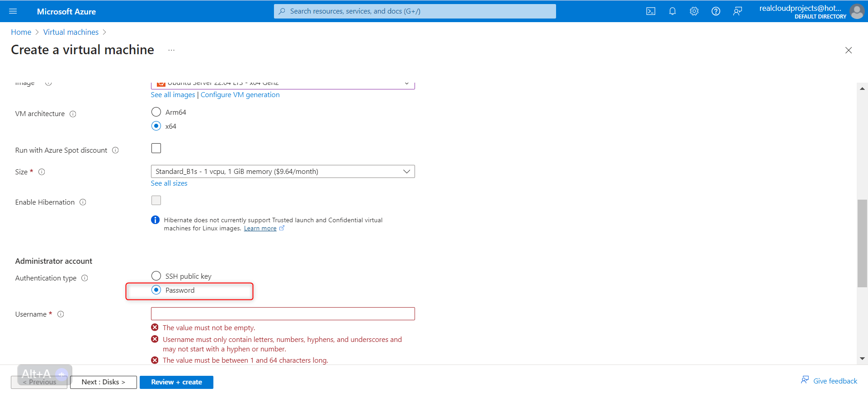Choose Password authentication type
This screenshot has height=402, width=868.
[x=156, y=290]
